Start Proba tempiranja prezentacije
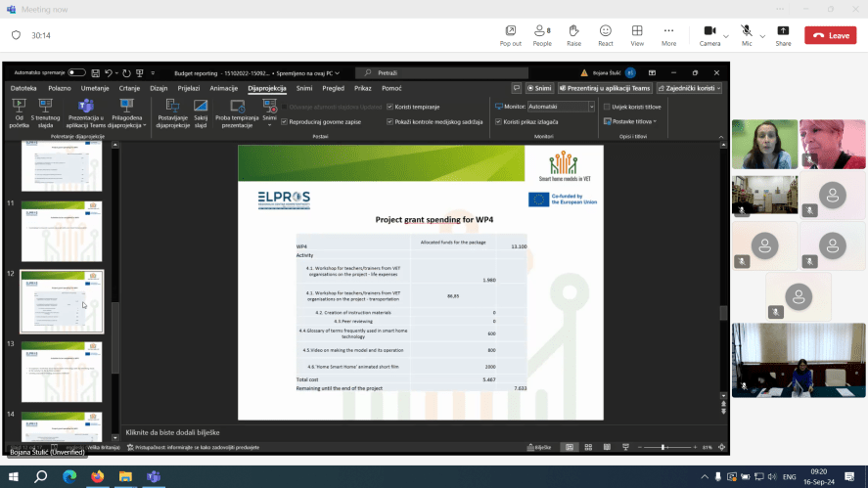This screenshot has width=868, height=488. [237, 113]
